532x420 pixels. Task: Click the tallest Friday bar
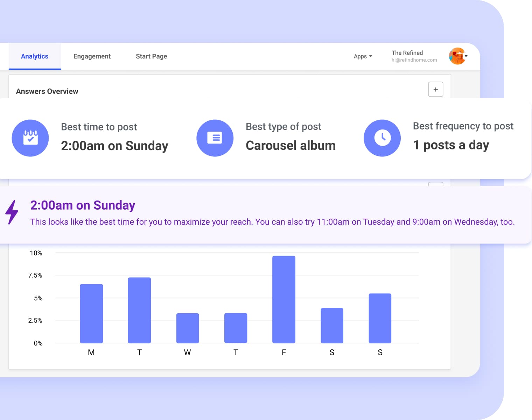pos(284,300)
